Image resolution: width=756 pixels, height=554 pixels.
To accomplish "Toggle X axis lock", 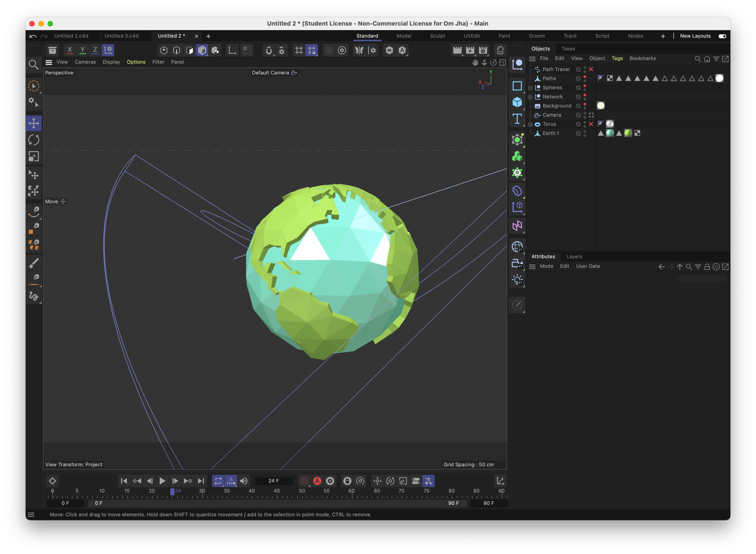I will point(69,50).
